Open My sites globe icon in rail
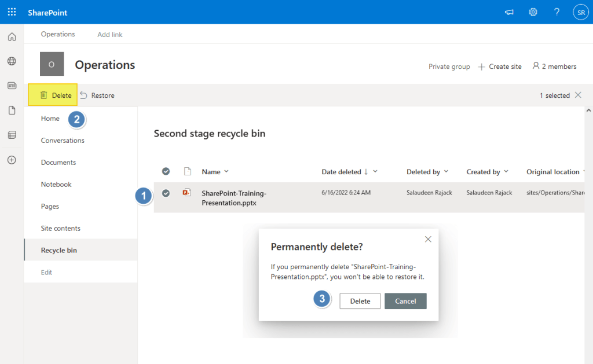The width and height of the screenshot is (593, 364). pyautogui.click(x=12, y=61)
